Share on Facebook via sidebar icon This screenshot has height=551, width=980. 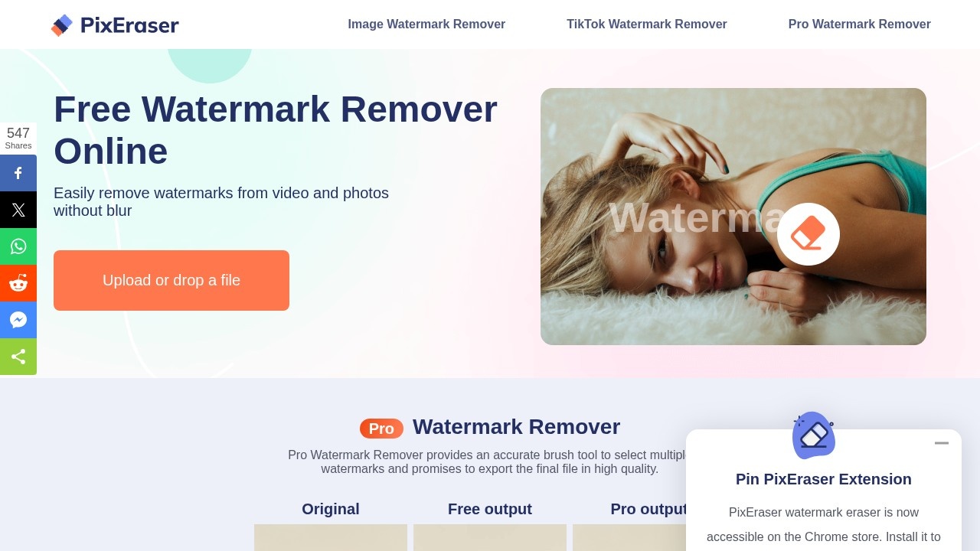pyautogui.click(x=18, y=173)
